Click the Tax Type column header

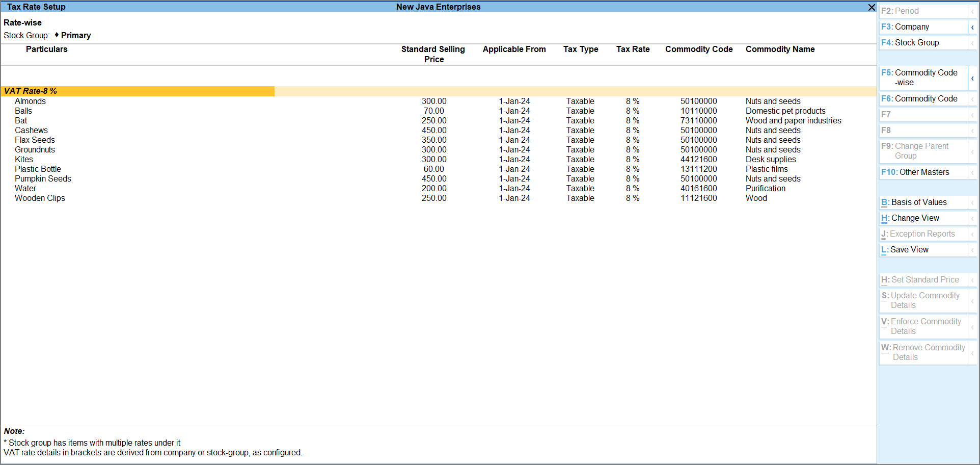pyautogui.click(x=581, y=49)
